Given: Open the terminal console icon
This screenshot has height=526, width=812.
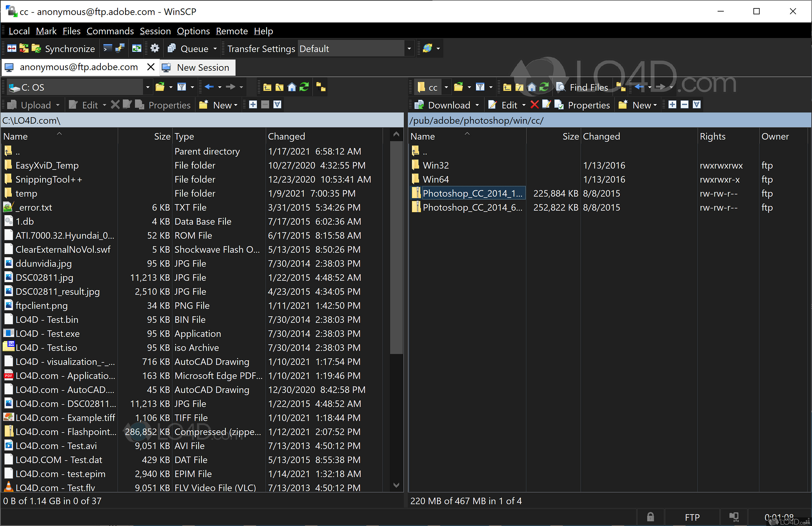Looking at the screenshot, I should click(107, 49).
